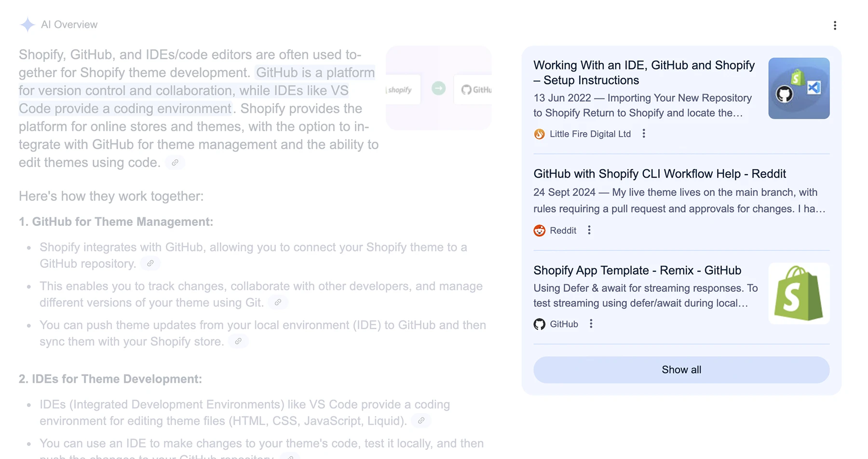Click snippet '24 Sept 2024 — My live theme'
Image resolution: width=868 pixels, height=459 pixels.
coord(679,200)
